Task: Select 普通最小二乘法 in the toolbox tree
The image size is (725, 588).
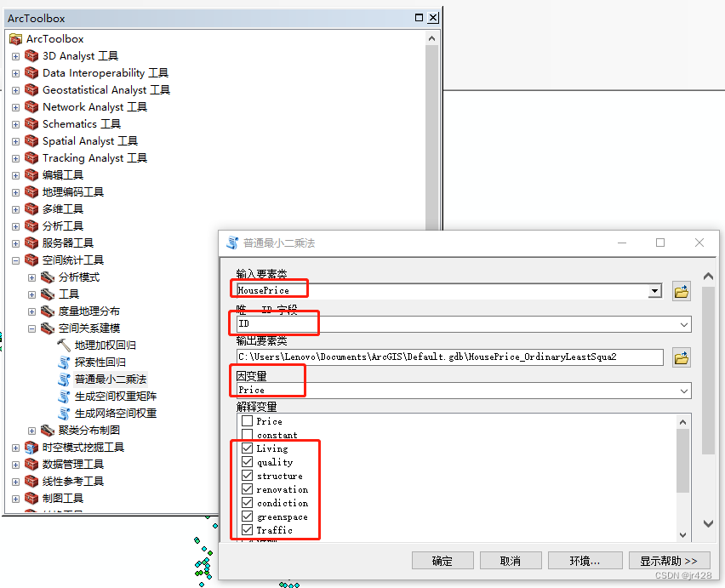Action: [111, 380]
